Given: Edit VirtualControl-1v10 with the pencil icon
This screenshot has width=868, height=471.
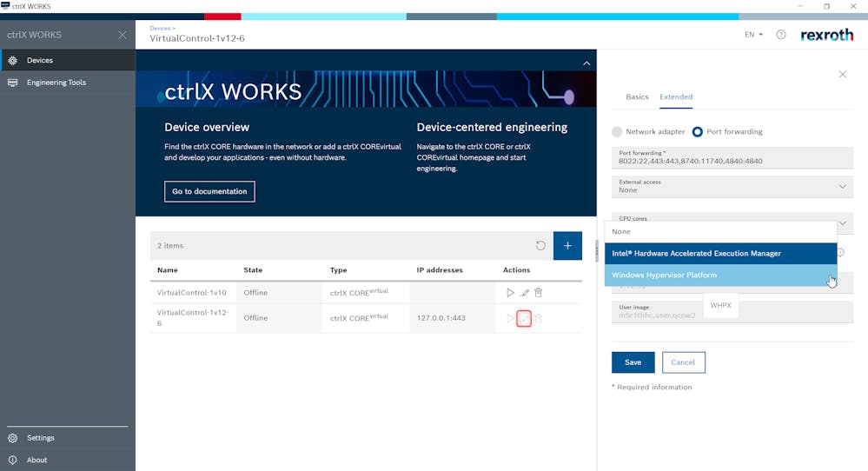Looking at the screenshot, I should [524, 293].
